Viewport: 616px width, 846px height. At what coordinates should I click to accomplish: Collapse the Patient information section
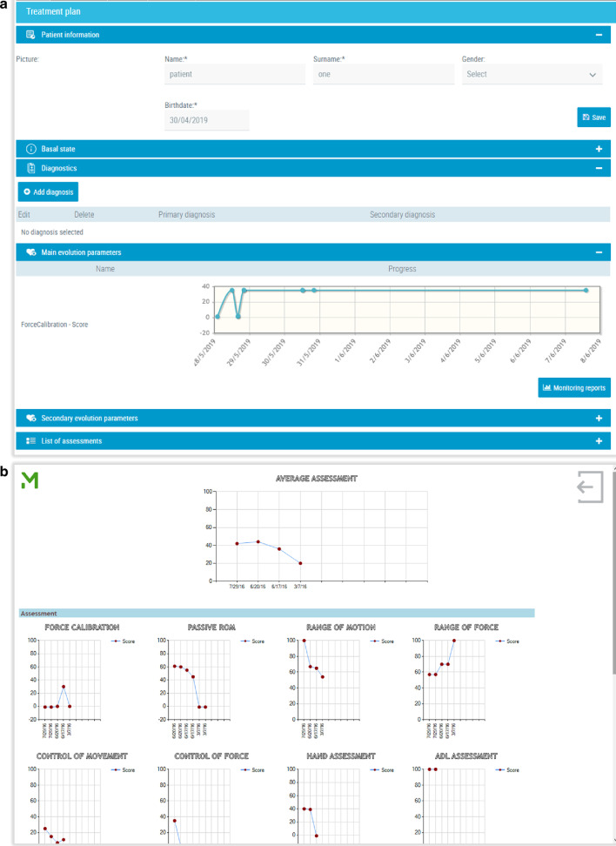pyautogui.click(x=599, y=35)
